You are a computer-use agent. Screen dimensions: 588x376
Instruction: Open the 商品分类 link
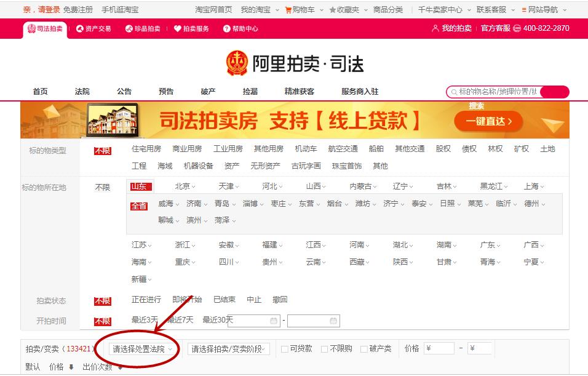click(x=387, y=10)
